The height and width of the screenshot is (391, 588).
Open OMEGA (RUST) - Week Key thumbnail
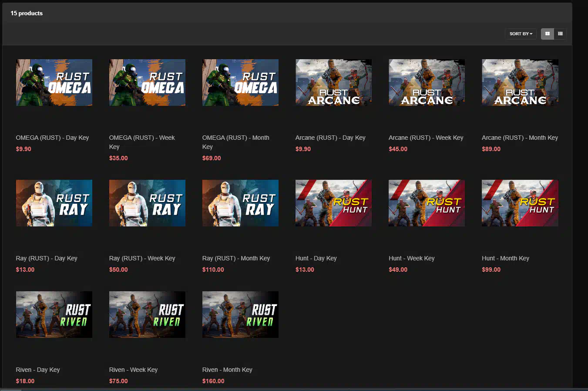coord(147,82)
